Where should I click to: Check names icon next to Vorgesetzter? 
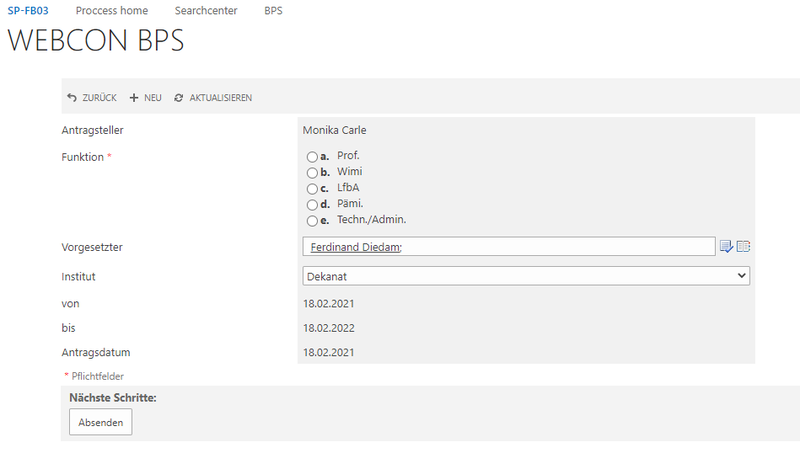726,247
